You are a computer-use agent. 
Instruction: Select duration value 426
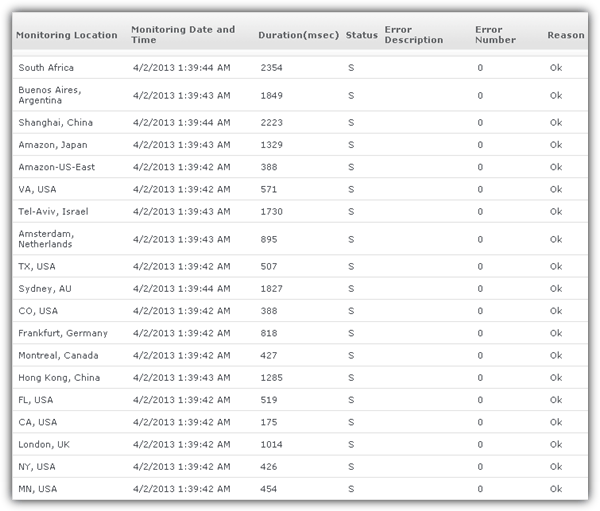tap(269, 466)
